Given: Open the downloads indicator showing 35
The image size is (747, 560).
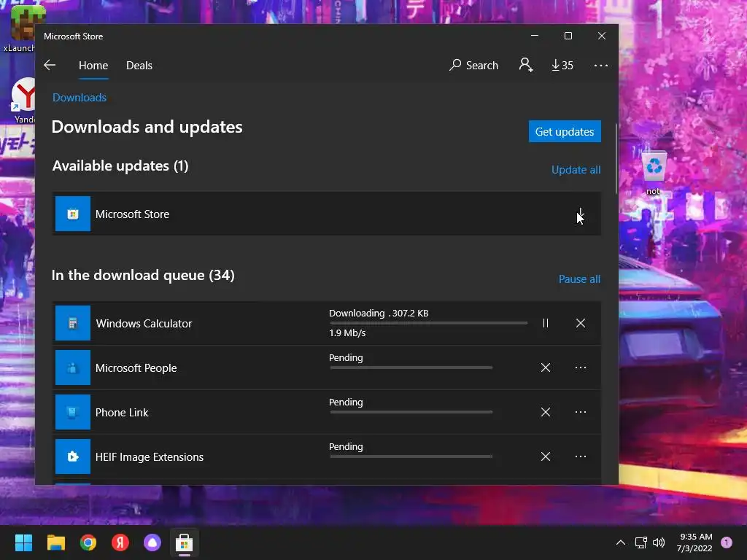Looking at the screenshot, I should click(x=562, y=65).
